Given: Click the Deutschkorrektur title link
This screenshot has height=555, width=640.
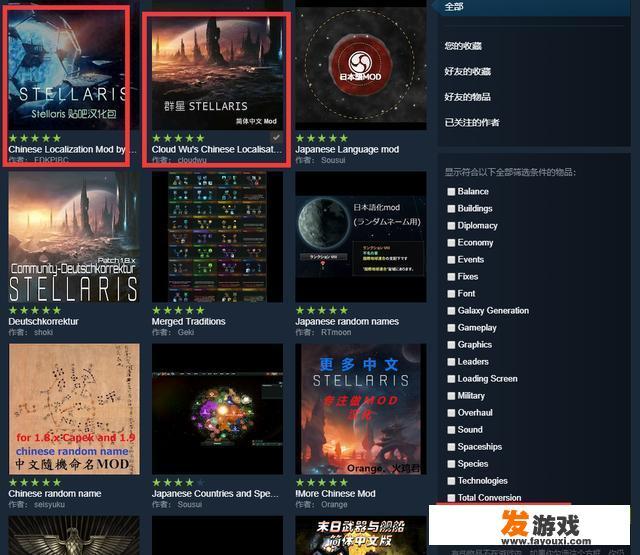Looking at the screenshot, I should point(43,322).
